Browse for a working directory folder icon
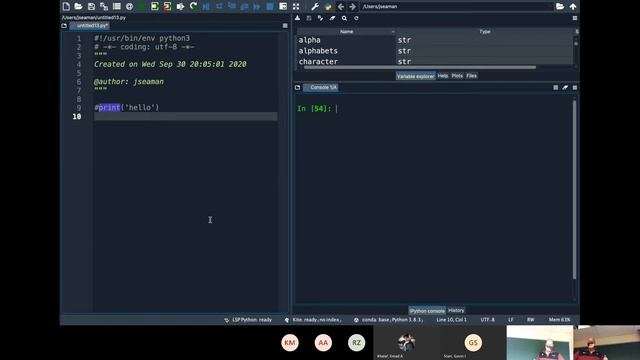 coord(560,6)
